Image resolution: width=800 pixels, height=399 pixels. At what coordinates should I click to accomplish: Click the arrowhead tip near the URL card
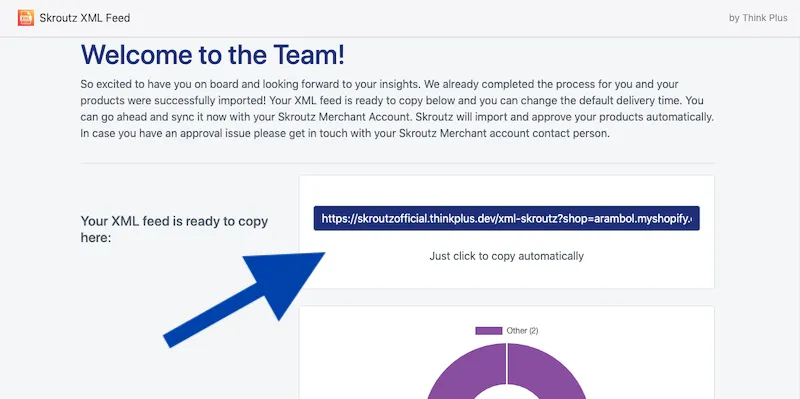(319, 256)
